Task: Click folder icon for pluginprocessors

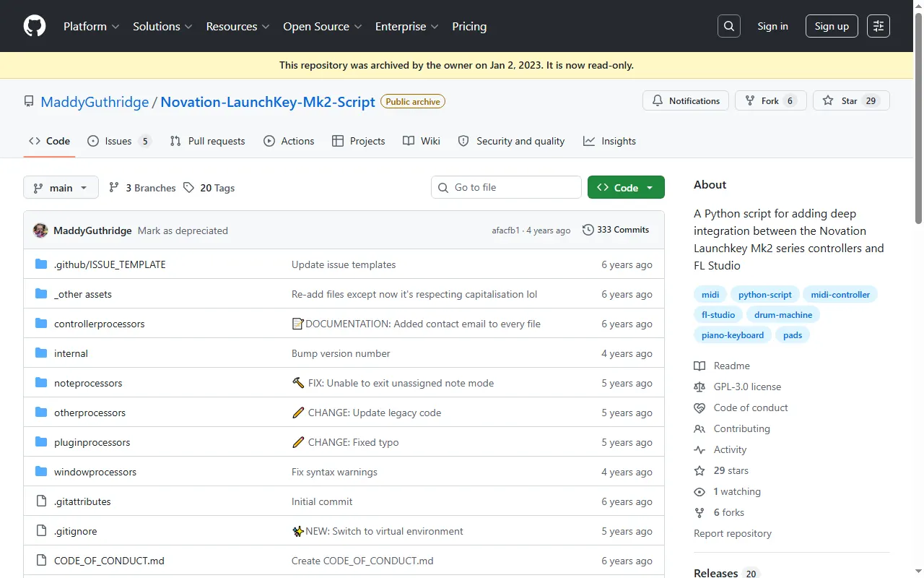Action: (41, 442)
